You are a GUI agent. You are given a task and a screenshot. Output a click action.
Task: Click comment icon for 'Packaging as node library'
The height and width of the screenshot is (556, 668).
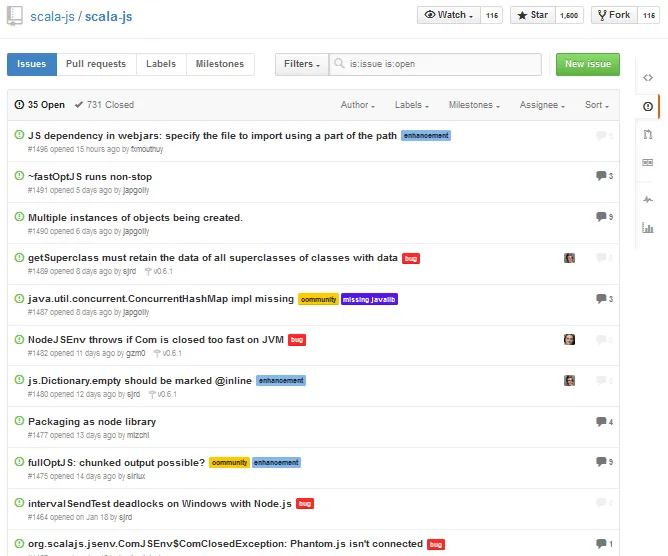click(601, 422)
